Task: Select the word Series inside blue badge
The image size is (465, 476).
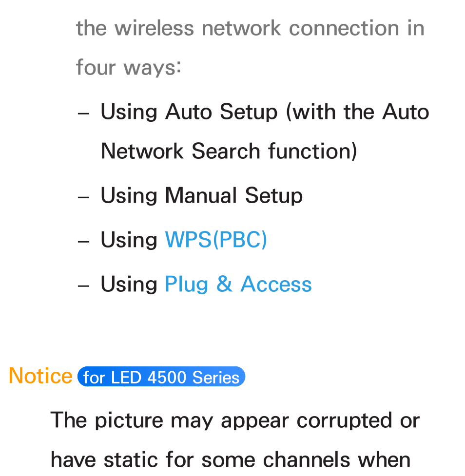Action: click(216, 377)
